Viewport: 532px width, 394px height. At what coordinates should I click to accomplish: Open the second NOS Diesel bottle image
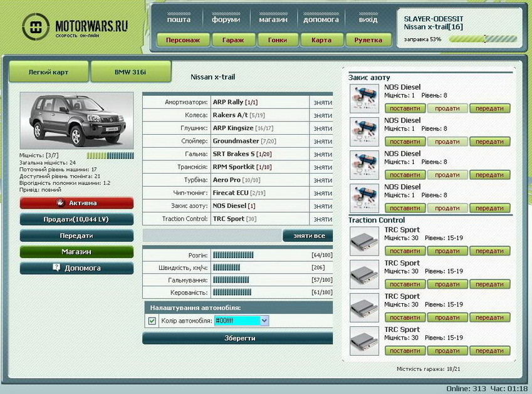coord(364,132)
